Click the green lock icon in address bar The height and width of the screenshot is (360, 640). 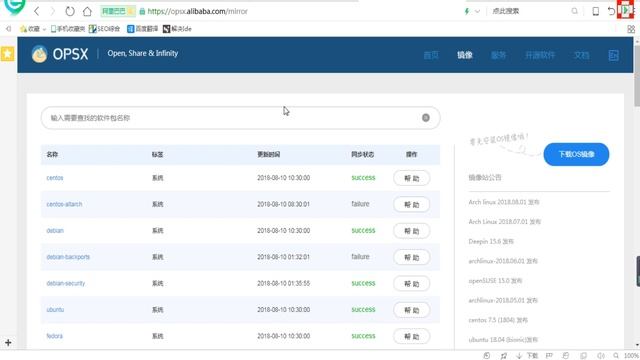click(142, 11)
